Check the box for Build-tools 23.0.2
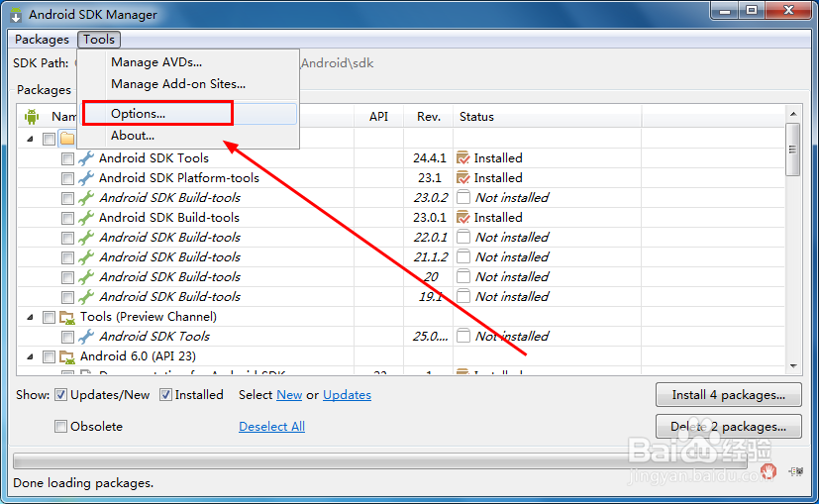The height and width of the screenshot is (504, 819). click(x=67, y=198)
